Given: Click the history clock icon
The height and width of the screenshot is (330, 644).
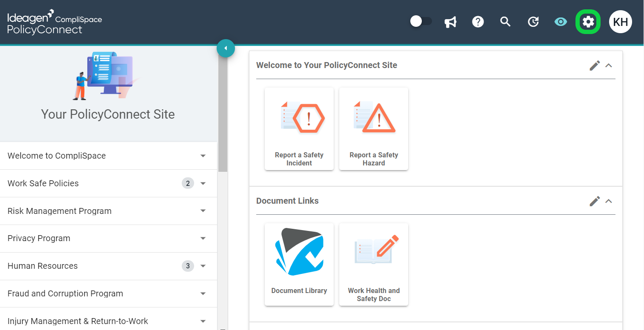Looking at the screenshot, I should point(533,22).
